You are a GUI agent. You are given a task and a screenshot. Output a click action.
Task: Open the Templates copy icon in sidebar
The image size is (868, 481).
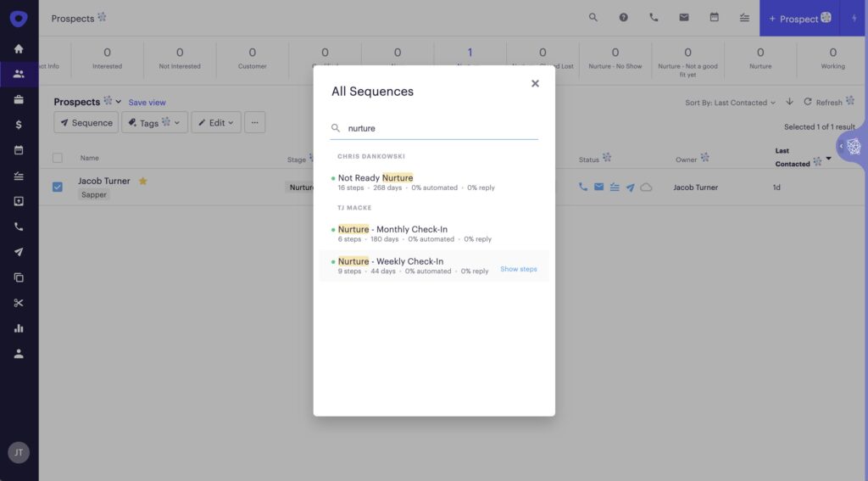[19, 277]
